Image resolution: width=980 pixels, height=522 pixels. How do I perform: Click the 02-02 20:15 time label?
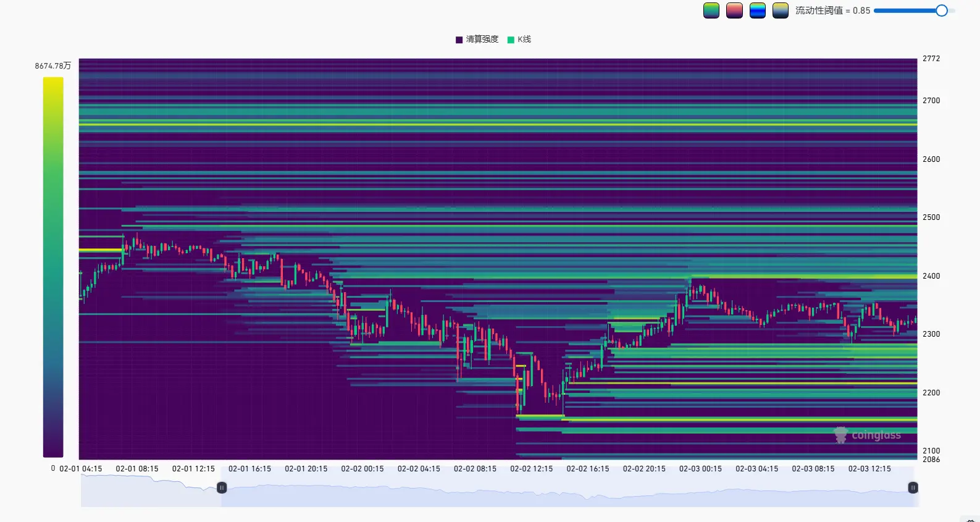point(644,469)
